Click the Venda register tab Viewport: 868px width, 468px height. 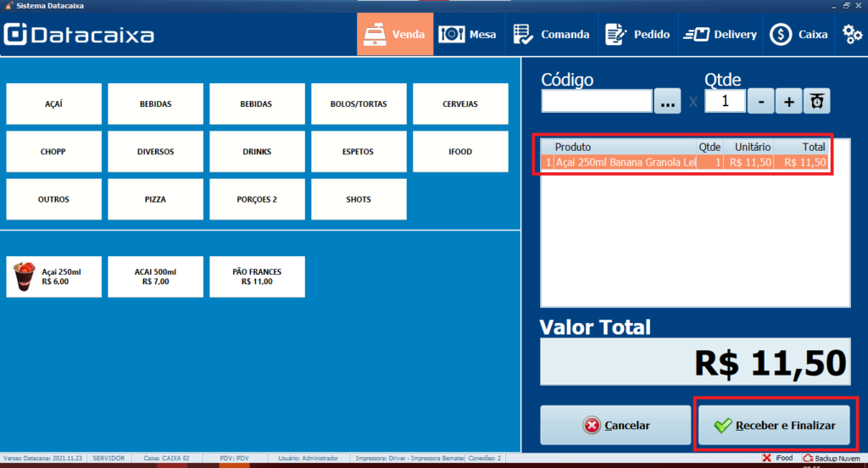click(395, 35)
